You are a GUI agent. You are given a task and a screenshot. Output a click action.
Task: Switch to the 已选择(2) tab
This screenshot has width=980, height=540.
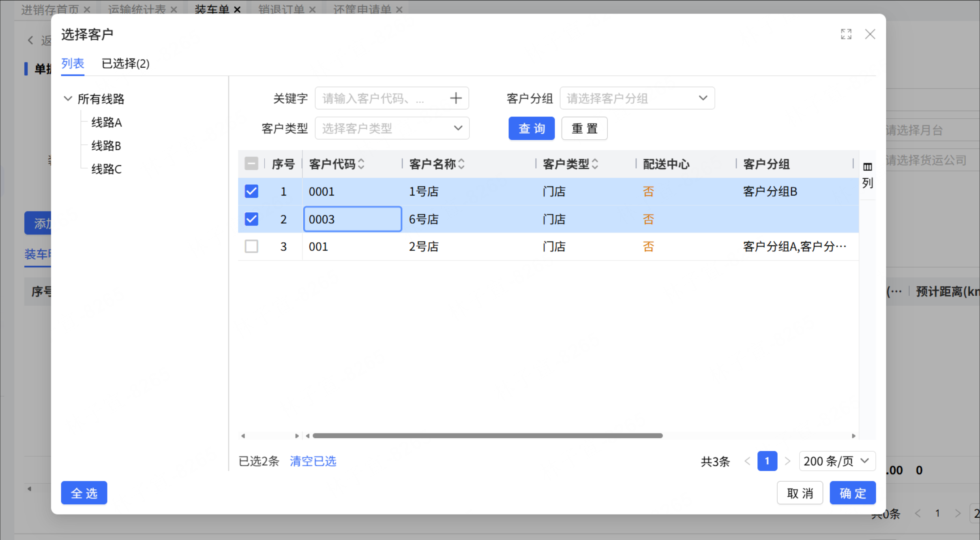(x=125, y=64)
